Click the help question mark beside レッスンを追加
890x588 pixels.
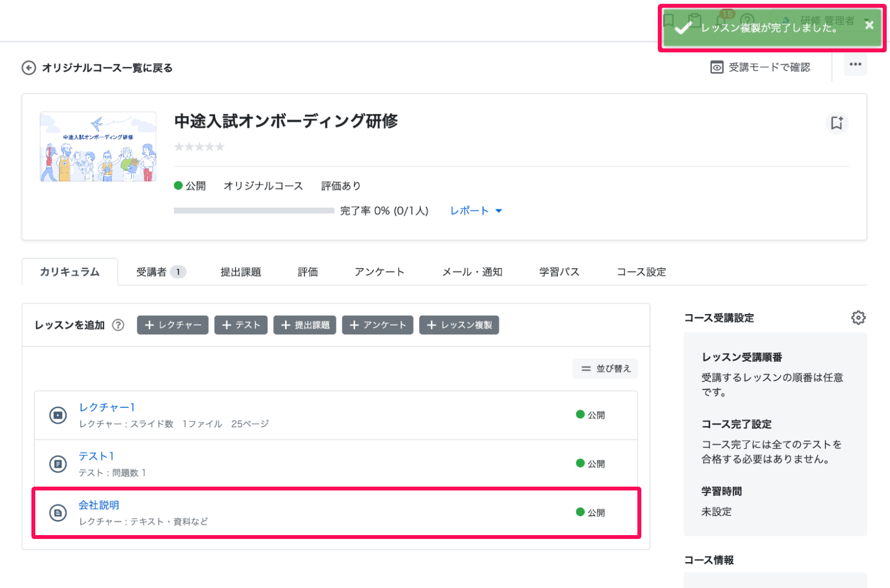click(118, 325)
